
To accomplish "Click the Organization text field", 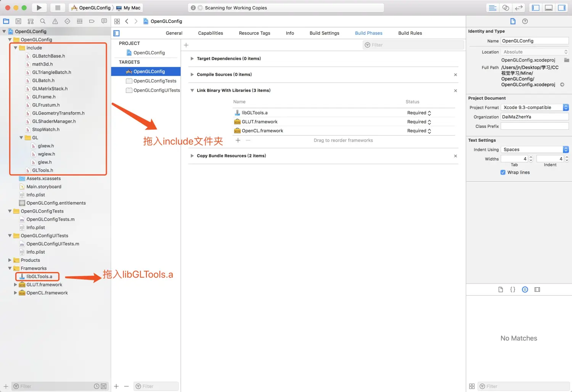I will (x=535, y=117).
